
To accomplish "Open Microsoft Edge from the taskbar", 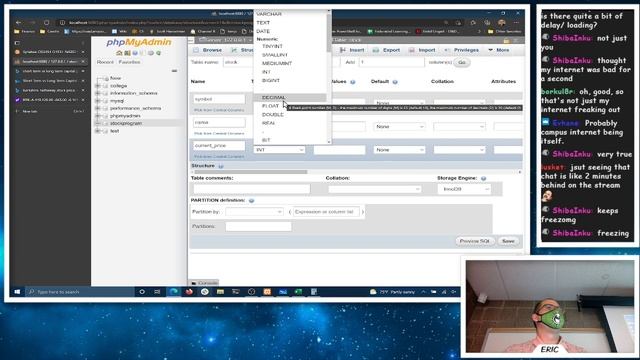I will click(173, 292).
